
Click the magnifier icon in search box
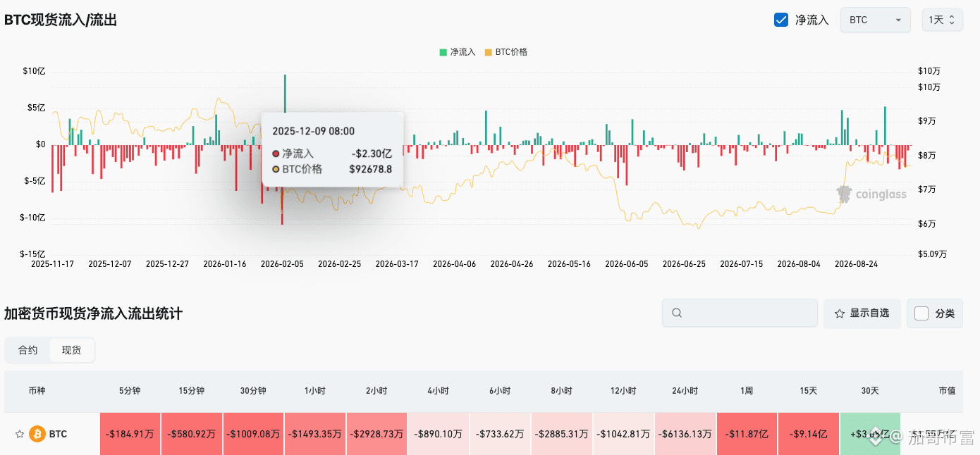coord(677,313)
